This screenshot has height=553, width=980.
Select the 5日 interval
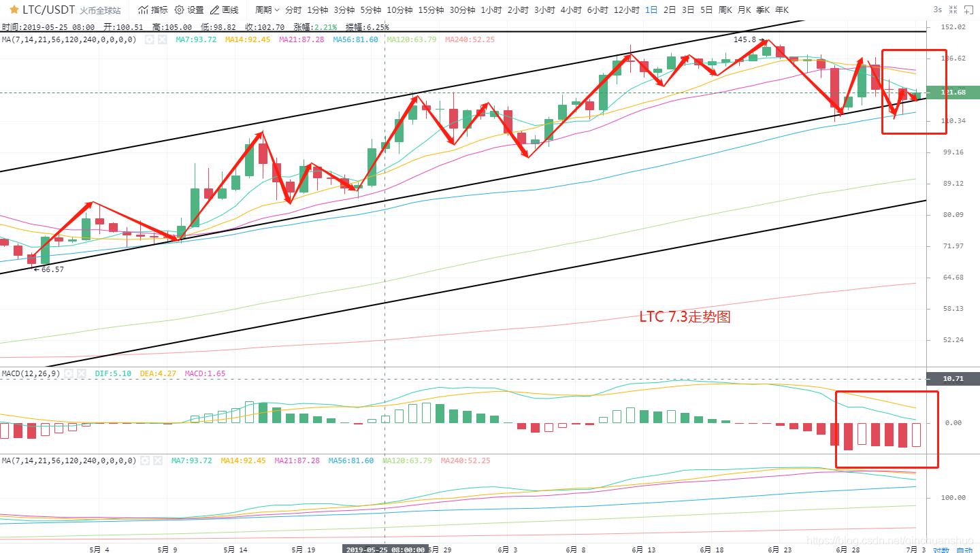[x=706, y=10]
